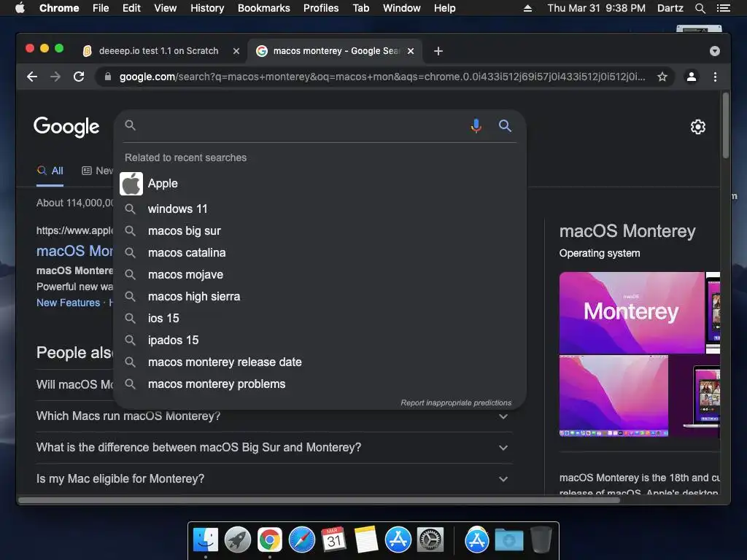Open the File menu
Viewport: 747px width, 560px height.
click(x=101, y=8)
